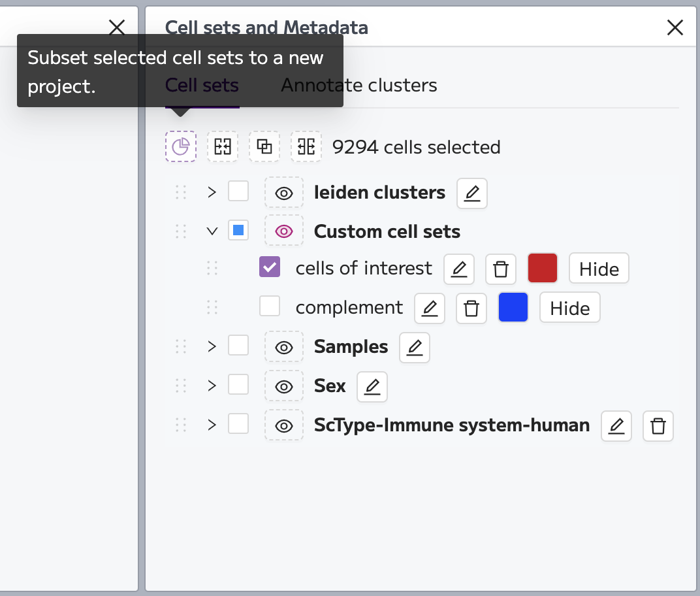The height and width of the screenshot is (596, 700).
Task: Toggle leiden clusters eye visibility
Action: point(284,193)
